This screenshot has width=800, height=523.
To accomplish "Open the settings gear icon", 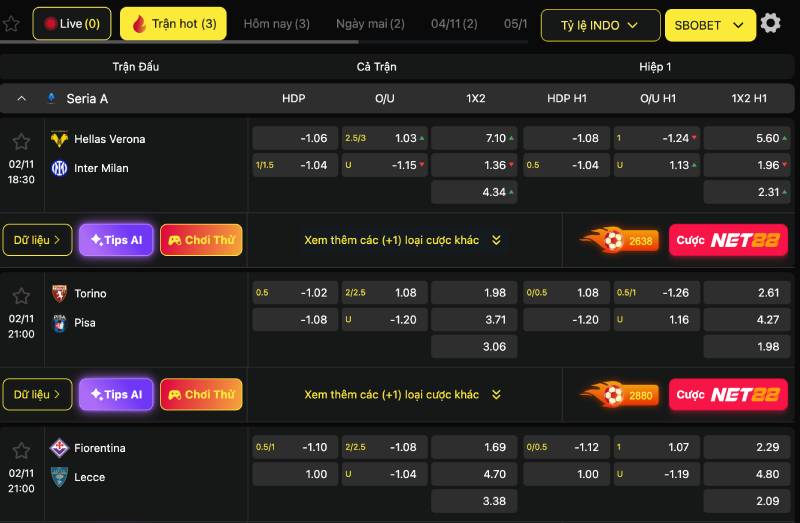I will click(x=770, y=23).
